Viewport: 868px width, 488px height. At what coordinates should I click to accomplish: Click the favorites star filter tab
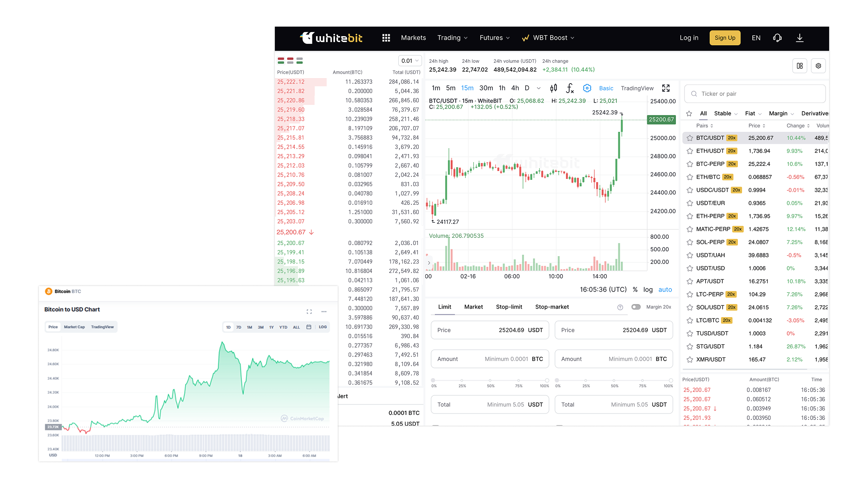pos(689,113)
